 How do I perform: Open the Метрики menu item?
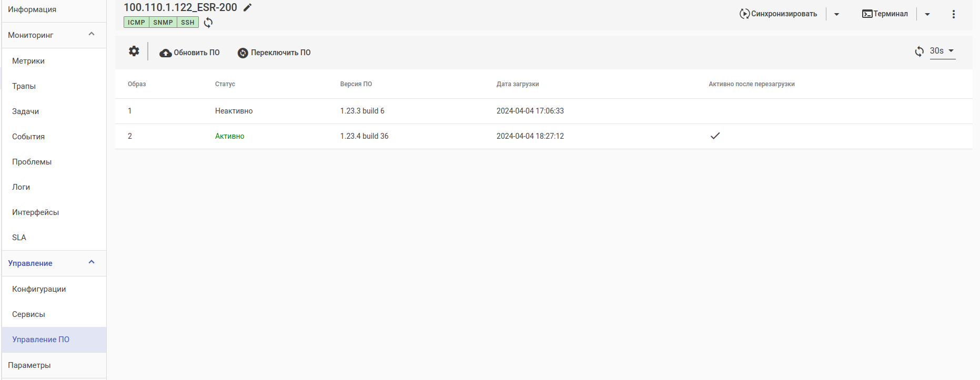(x=28, y=61)
